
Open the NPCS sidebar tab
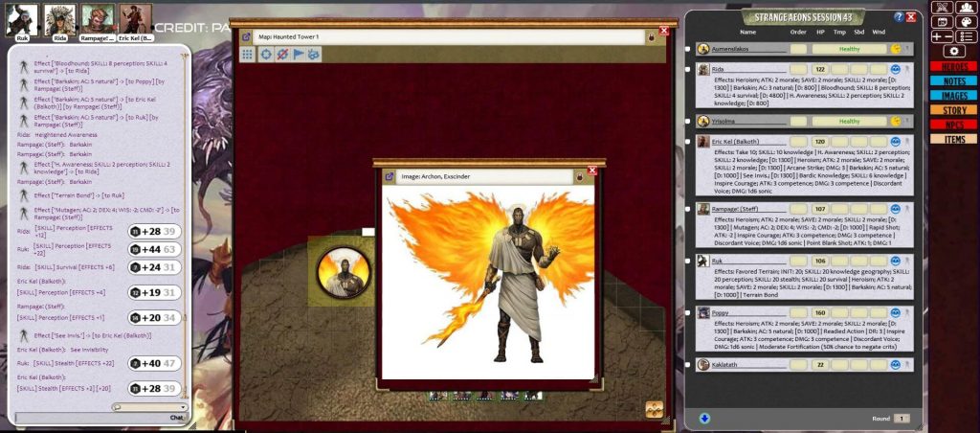[954, 125]
